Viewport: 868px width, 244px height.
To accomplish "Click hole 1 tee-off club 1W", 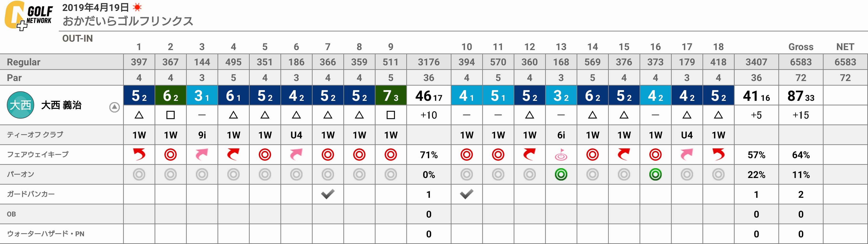I will (x=139, y=135).
